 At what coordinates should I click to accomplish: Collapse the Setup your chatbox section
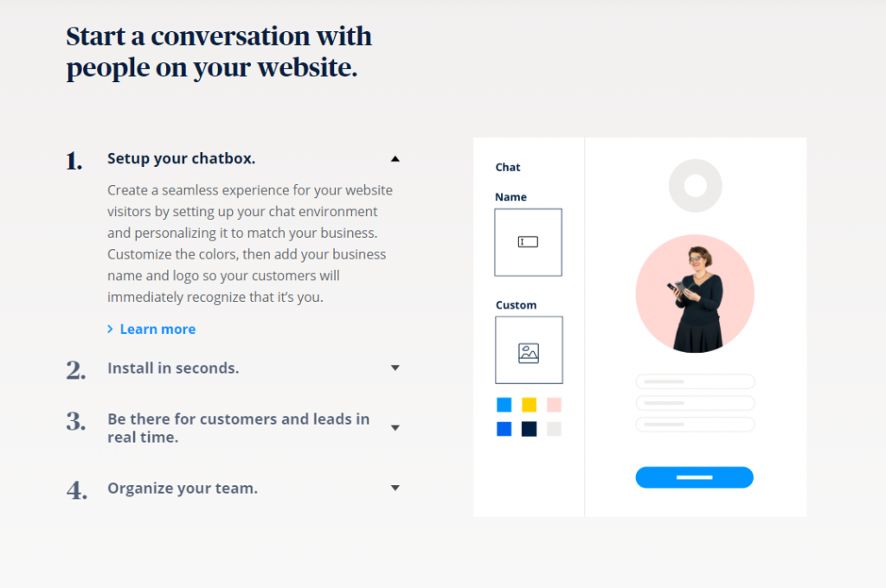(x=395, y=159)
